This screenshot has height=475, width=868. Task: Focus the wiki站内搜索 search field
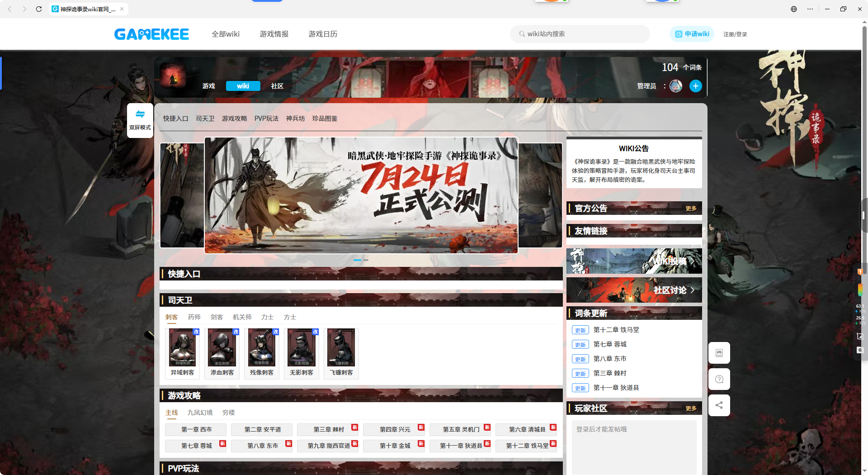point(580,34)
